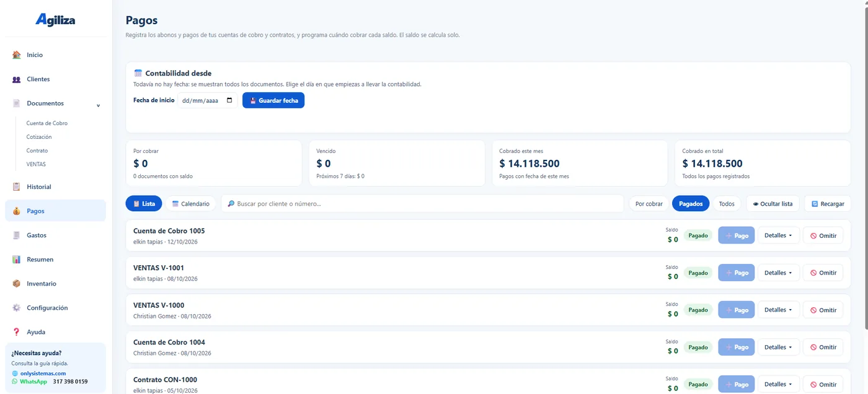868x394 pixels.
Task: Click the Buscar por cliente o número field
Action: [x=422, y=204]
